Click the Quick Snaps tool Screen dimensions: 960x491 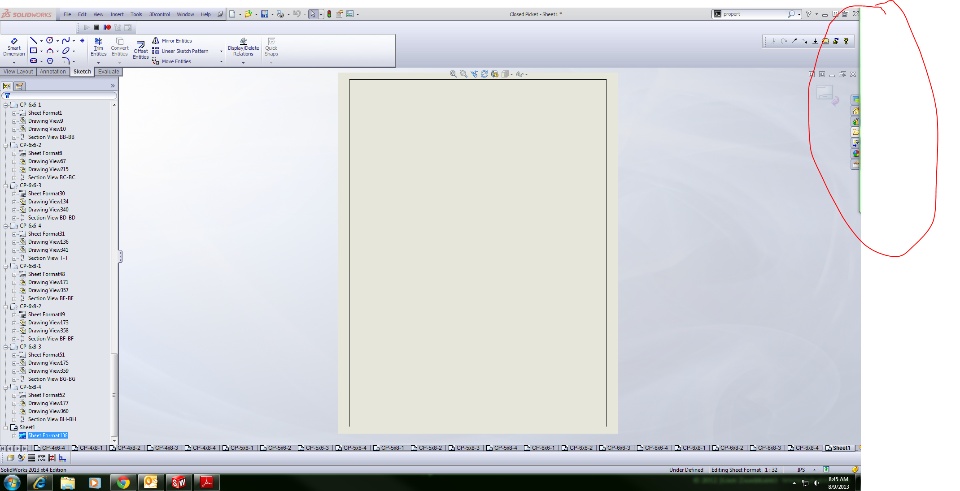[271, 47]
